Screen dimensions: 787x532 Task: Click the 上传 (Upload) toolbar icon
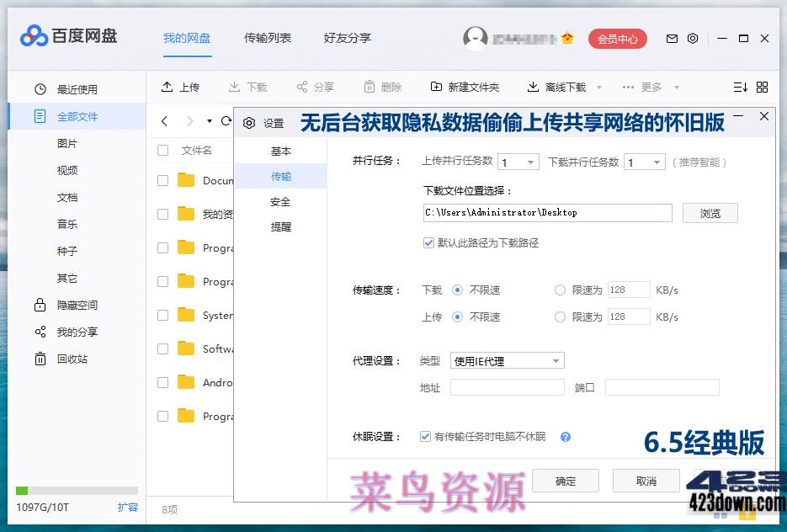tap(181, 87)
